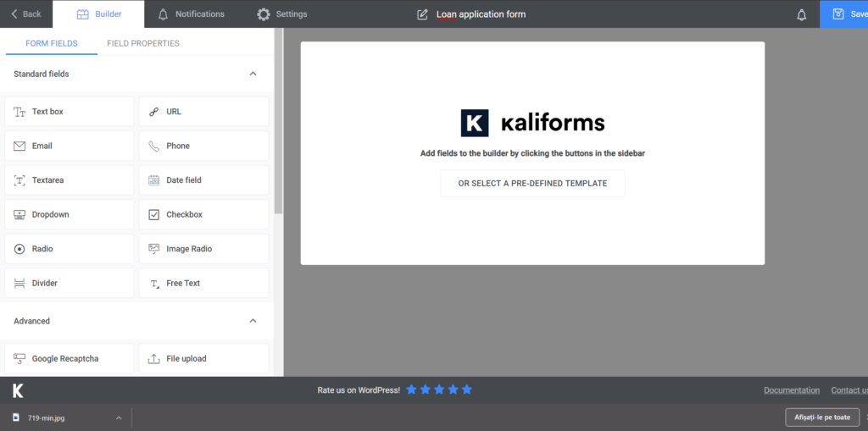Go Back to forms list
Screen dimensions: 868x431
pos(26,14)
